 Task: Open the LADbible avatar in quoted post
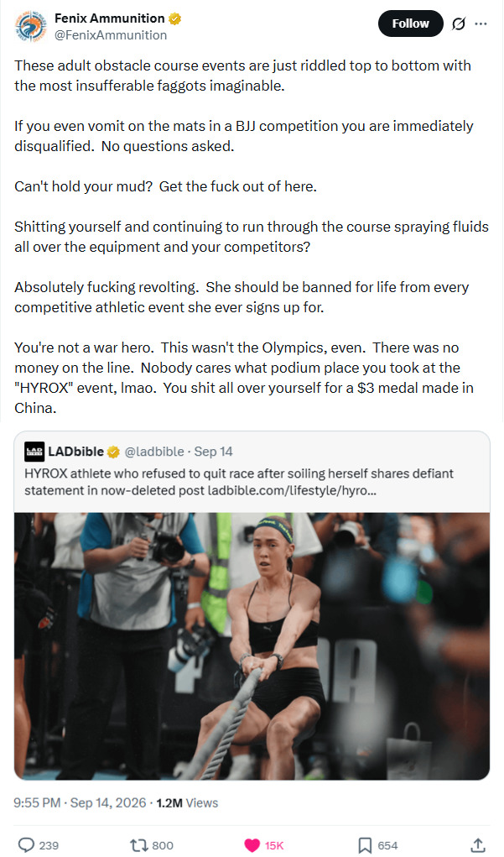(34, 452)
